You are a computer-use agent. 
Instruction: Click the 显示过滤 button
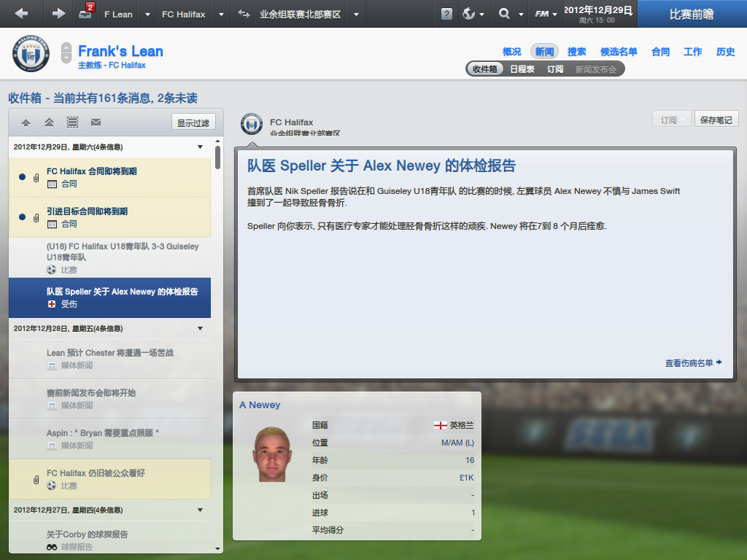[x=193, y=122]
